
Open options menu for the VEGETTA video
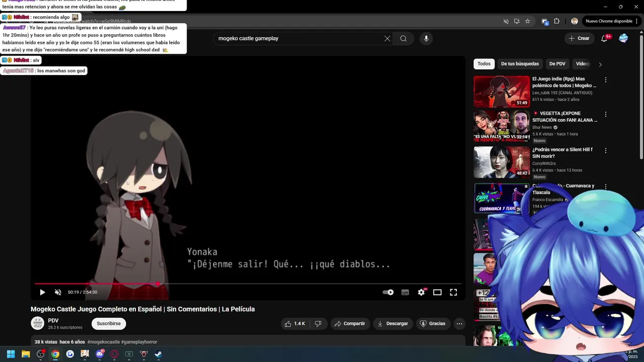point(606,114)
